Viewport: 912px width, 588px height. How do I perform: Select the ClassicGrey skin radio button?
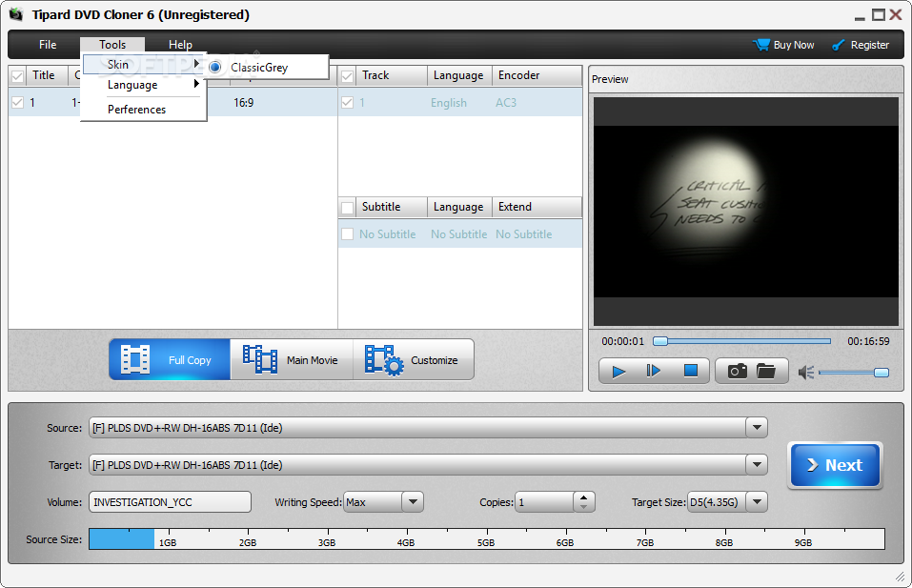[x=215, y=67]
